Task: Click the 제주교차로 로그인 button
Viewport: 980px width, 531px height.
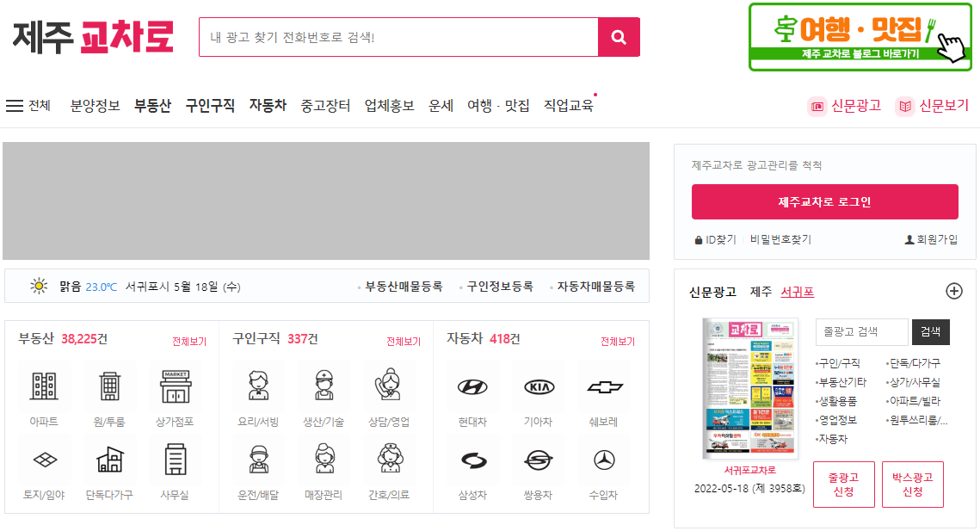Action: (x=825, y=201)
